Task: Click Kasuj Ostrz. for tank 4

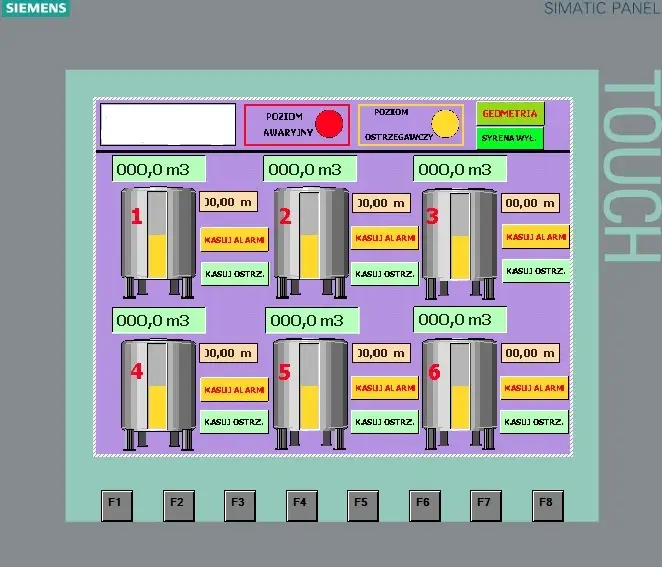Action: coord(233,421)
